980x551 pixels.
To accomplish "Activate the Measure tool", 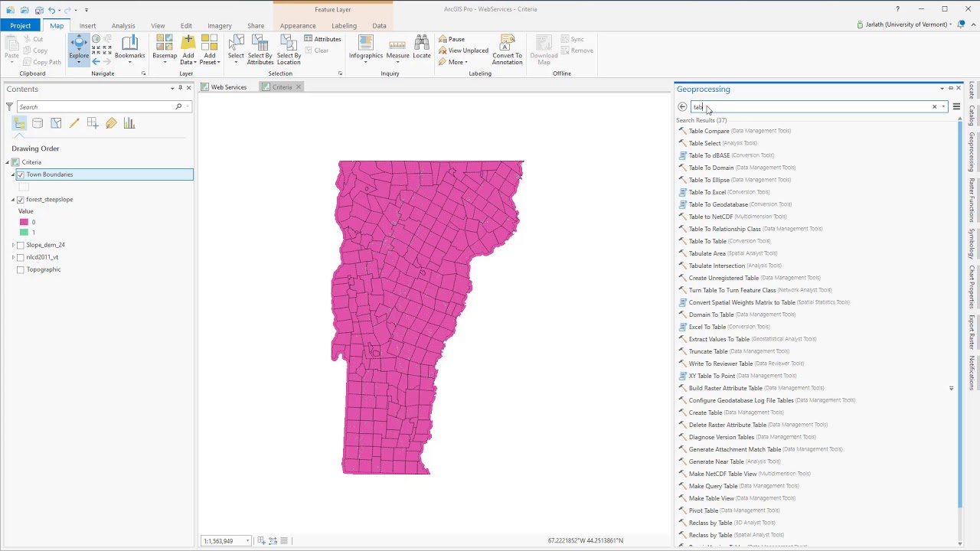I will (397, 49).
